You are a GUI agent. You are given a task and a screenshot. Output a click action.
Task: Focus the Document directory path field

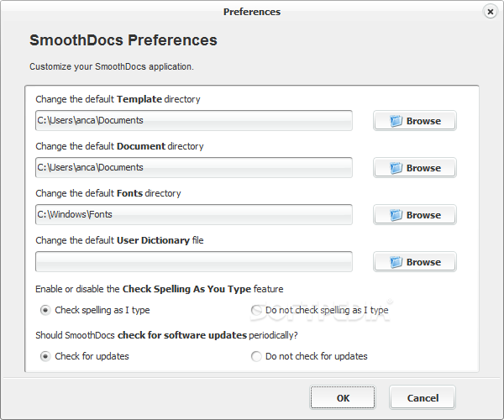tap(194, 167)
